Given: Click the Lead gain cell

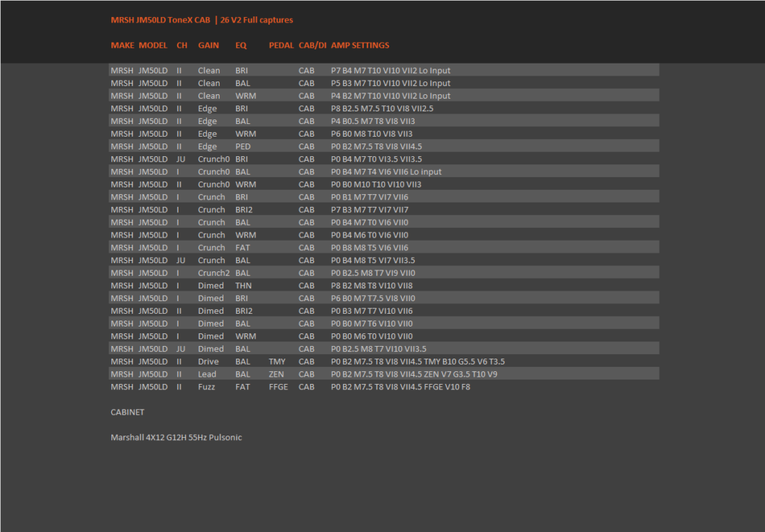Looking at the screenshot, I should (207, 375).
